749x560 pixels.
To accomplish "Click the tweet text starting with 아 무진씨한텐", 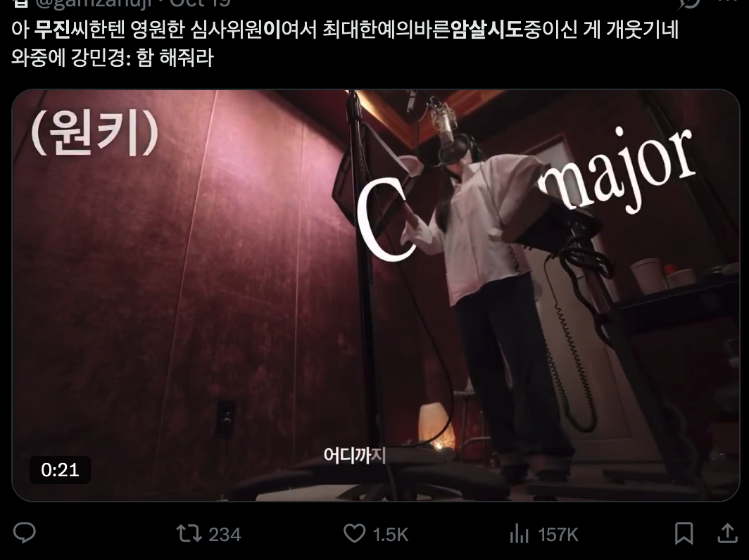I will [x=345, y=44].
